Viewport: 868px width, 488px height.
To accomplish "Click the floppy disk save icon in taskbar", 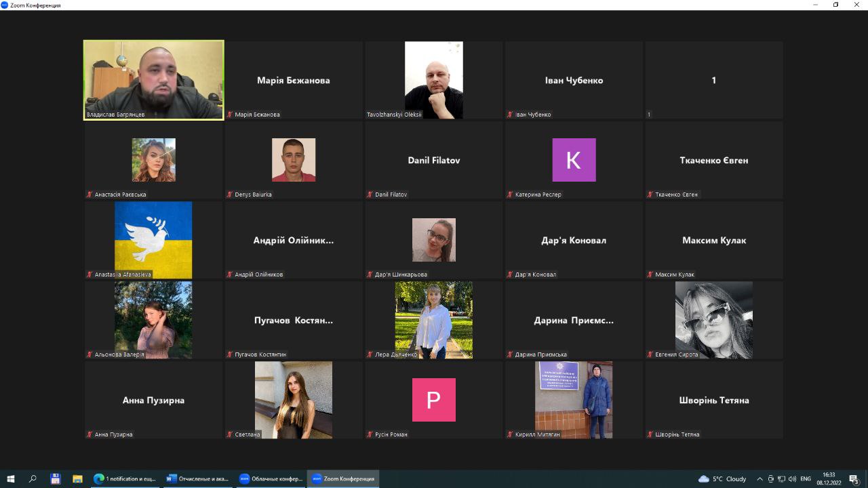I will [x=56, y=479].
